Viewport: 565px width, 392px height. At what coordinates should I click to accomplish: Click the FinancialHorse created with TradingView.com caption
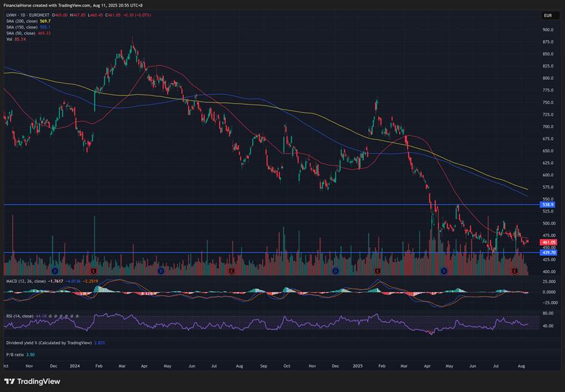(74, 6)
